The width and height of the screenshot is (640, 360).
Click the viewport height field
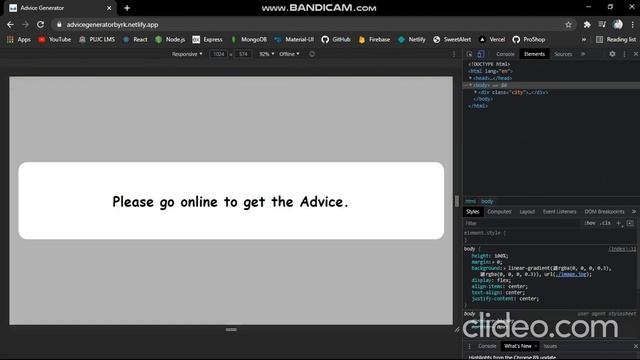click(x=243, y=54)
